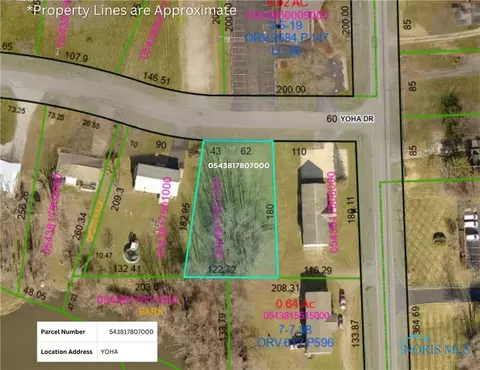The height and width of the screenshot is (370, 480).
Task: Click the '208.31' dimension label
Action: coord(285,288)
